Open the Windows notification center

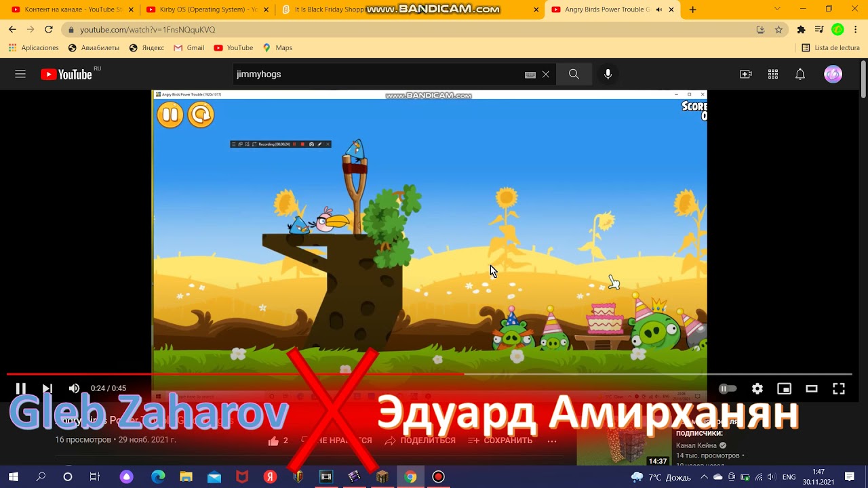click(850, 477)
